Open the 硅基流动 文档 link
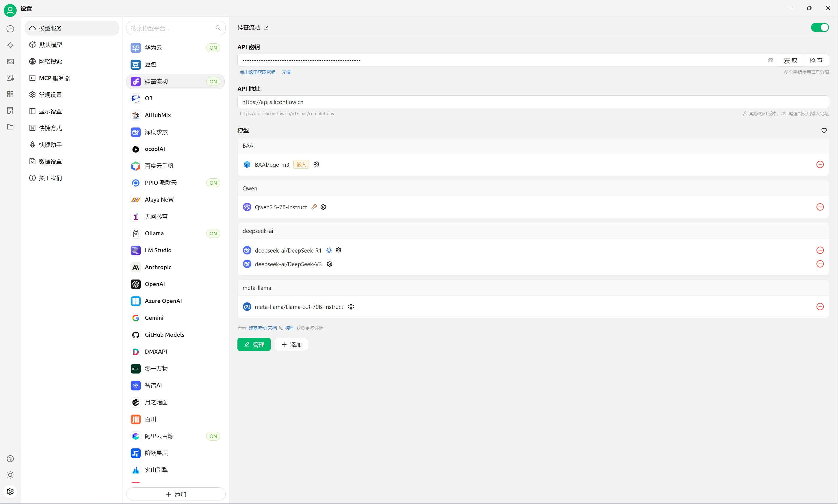 tap(263, 328)
